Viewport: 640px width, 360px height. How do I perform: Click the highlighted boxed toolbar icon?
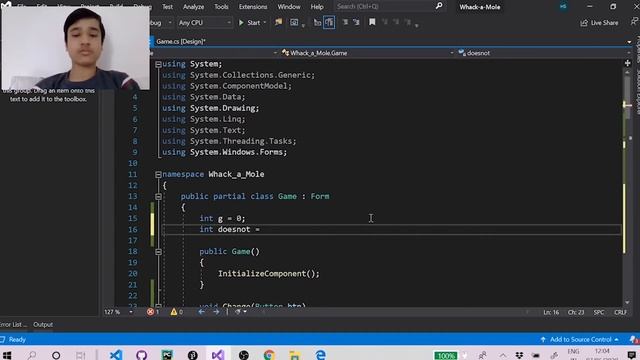(329, 22)
